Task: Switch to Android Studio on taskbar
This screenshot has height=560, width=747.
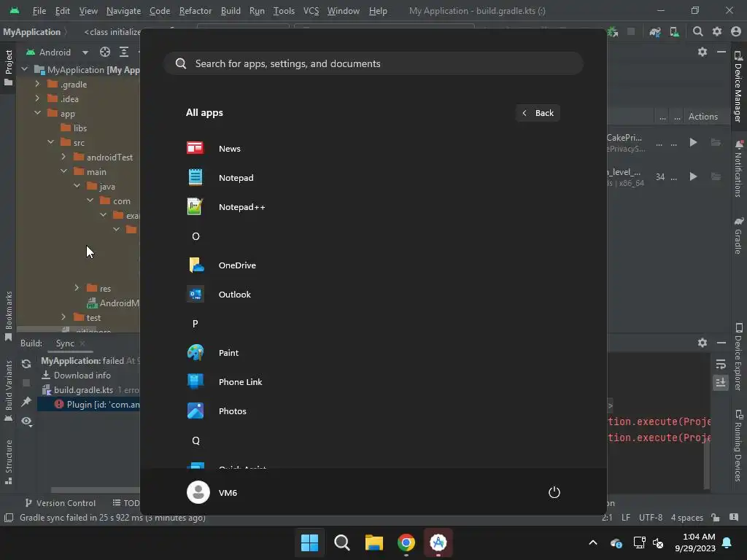Action: point(438,542)
